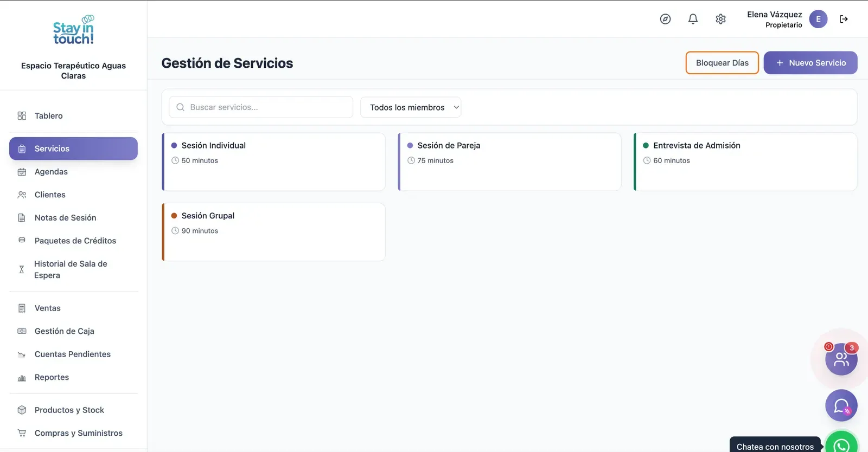
Task: Click the Paquetes de Créditos coins icon
Action: [22, 241]
